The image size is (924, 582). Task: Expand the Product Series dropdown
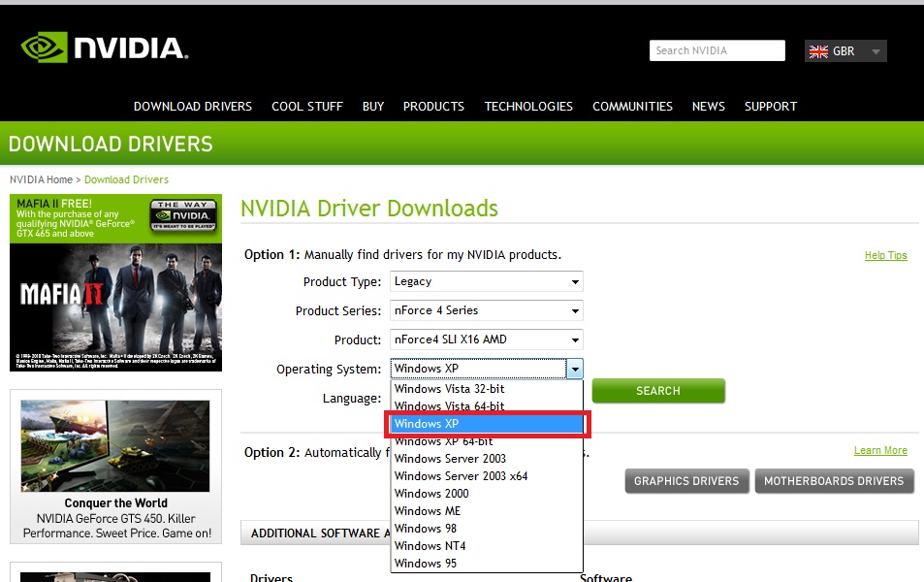[486, 310]
